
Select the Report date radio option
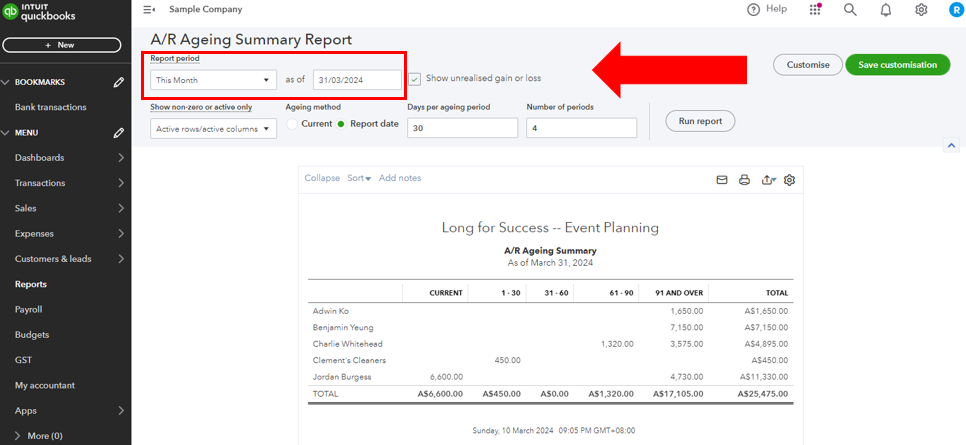tap(340, 124)
